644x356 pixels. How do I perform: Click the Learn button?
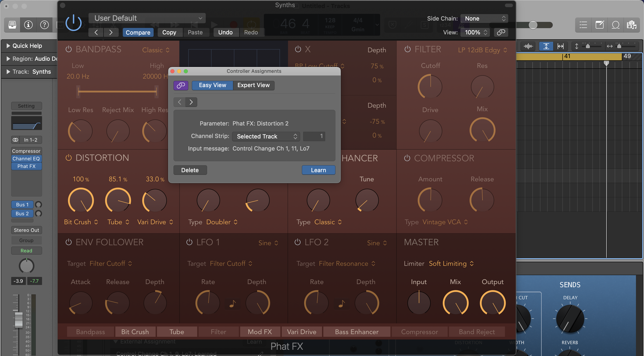[x=318, y=170]
